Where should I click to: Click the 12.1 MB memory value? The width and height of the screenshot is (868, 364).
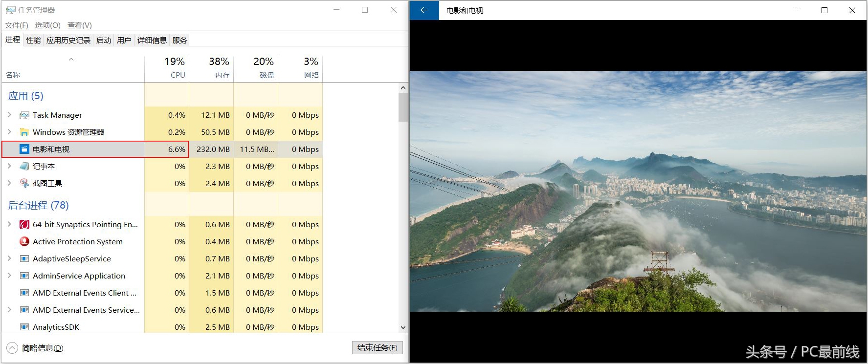(x=215, y=115)
